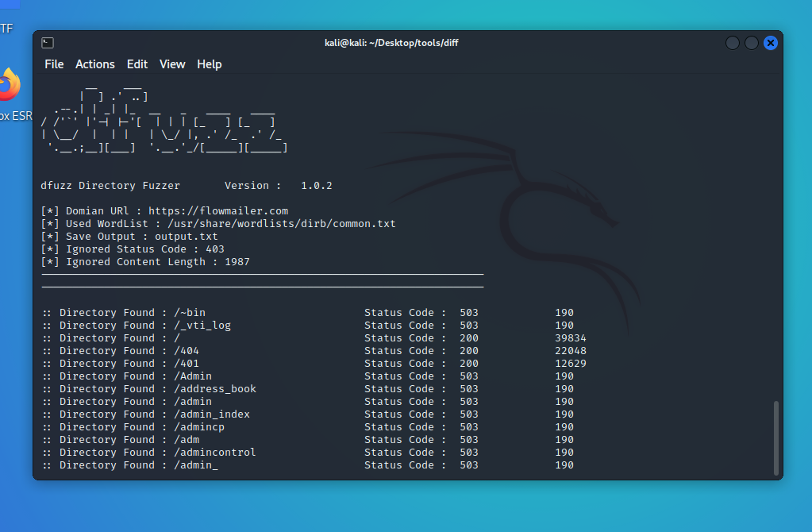Click the dfuzz Directory Fuzzer heading
Viewport: 812px width, 532px height.
(110, 186)
